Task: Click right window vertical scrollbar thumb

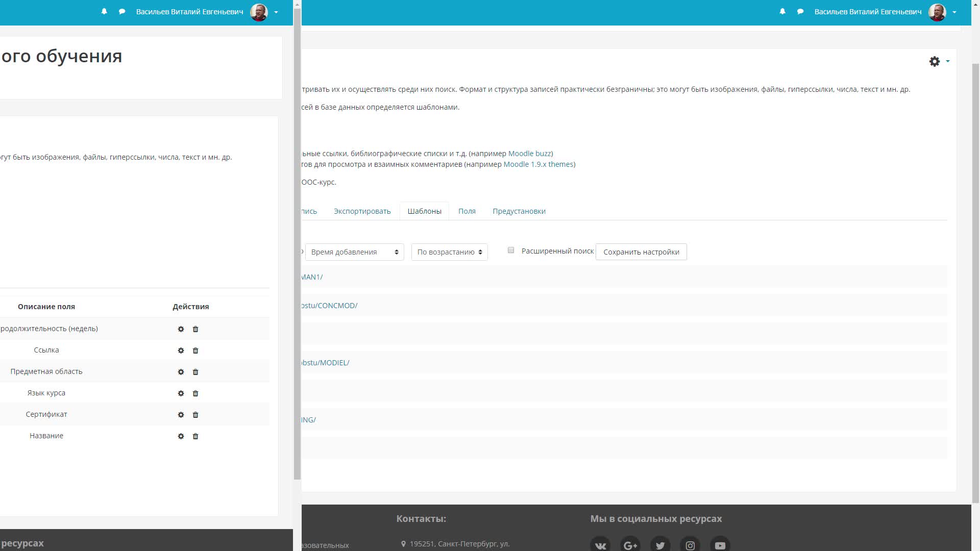Action: 975,283
